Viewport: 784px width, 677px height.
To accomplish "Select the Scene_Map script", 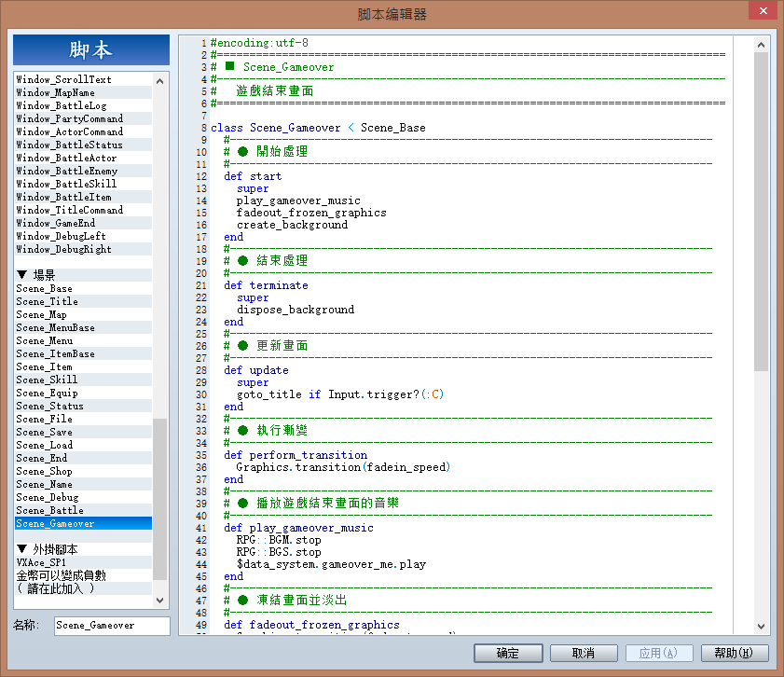I will (84, 314).
